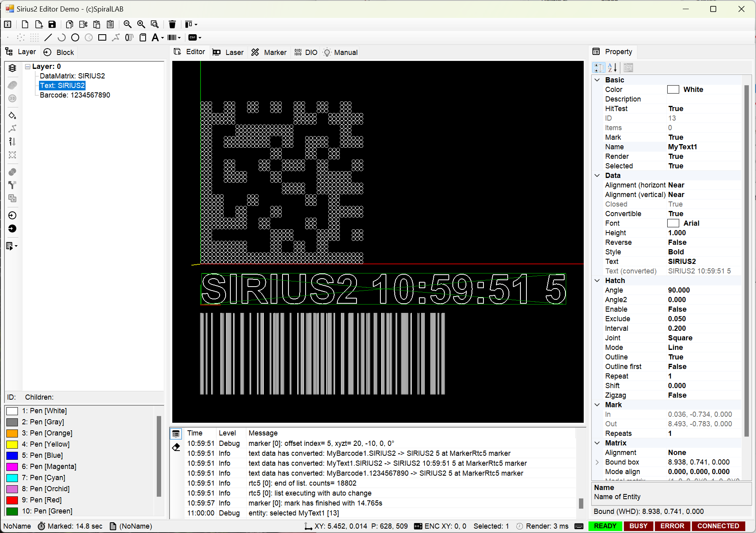Select the Raster dot grid tool
756x533 pixels.
[35, 37]
